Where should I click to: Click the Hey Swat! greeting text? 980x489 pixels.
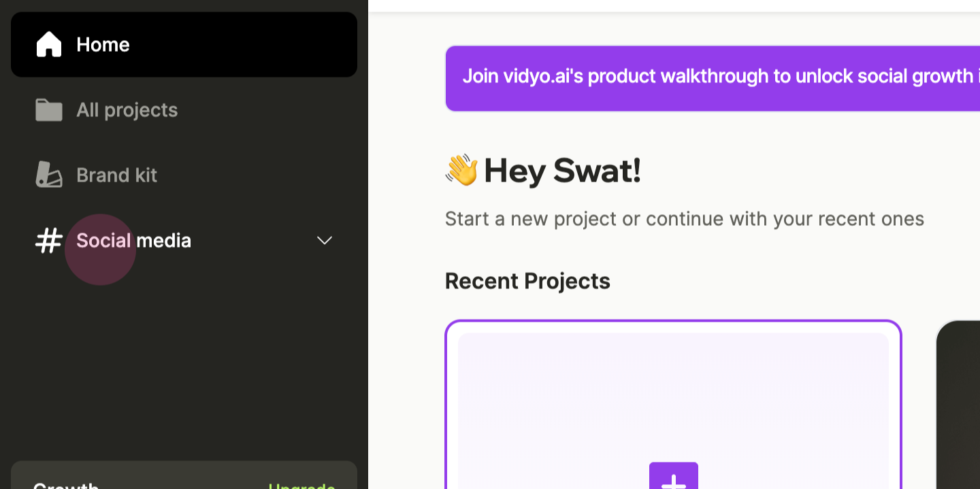(562, 170)
